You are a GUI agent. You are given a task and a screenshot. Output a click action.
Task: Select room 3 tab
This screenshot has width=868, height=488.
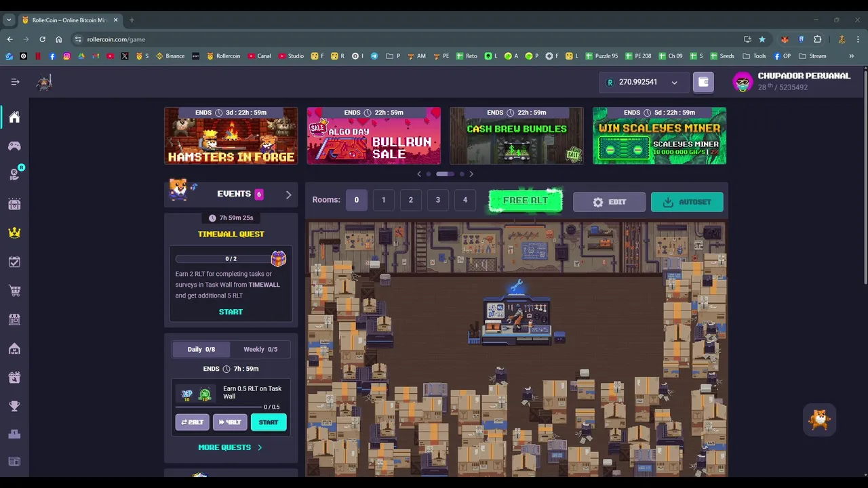click(437, 200)
